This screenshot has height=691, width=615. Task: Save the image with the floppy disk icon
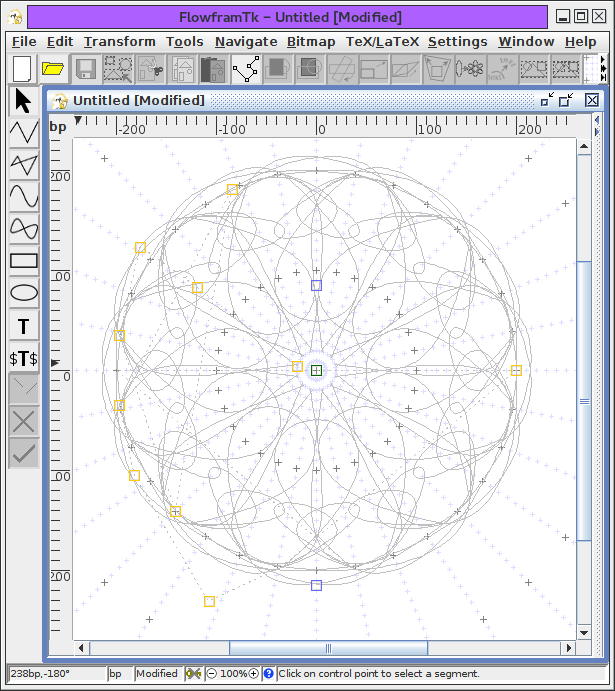pos(86,69)
